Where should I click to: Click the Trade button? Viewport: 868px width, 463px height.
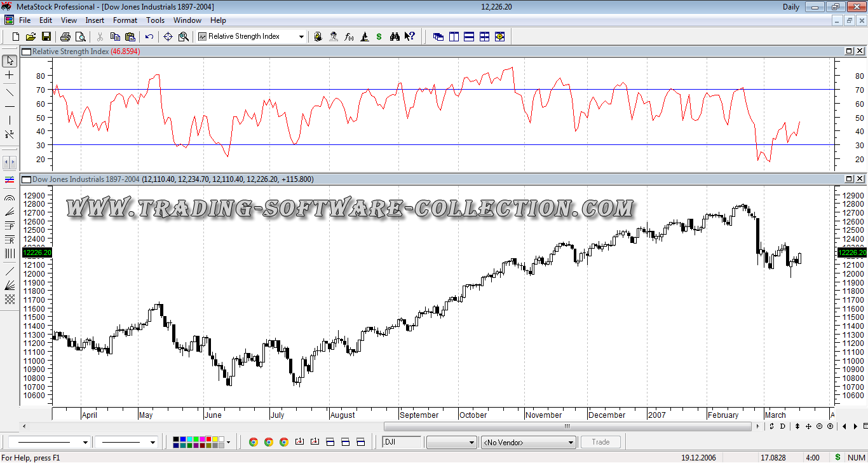click(x=600, y=442)
